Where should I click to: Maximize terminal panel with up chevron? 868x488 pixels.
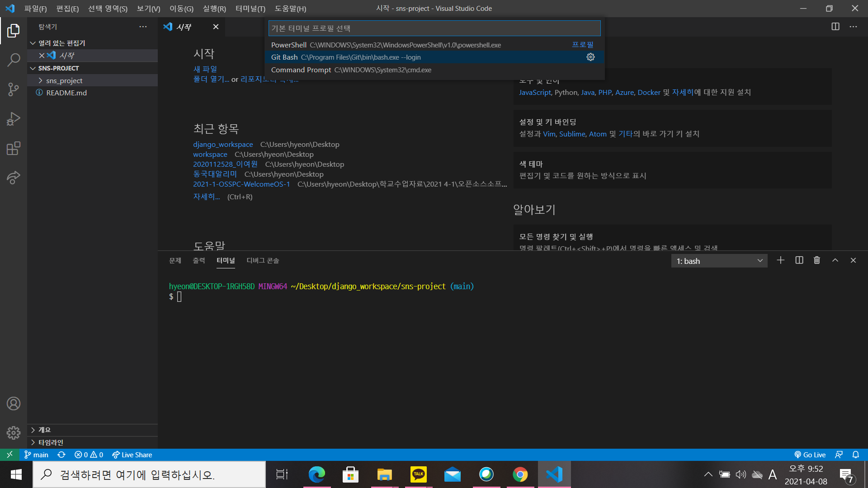[x=835, y=260]
